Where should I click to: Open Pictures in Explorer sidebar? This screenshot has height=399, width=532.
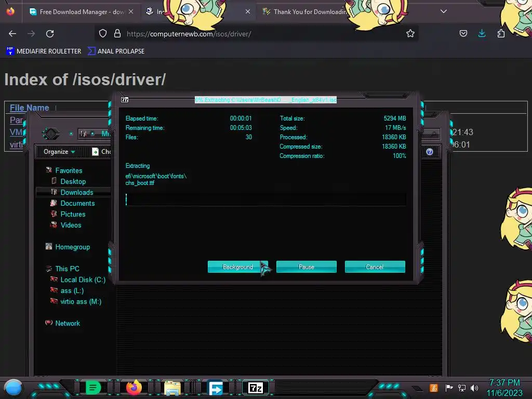pos(73,214)
